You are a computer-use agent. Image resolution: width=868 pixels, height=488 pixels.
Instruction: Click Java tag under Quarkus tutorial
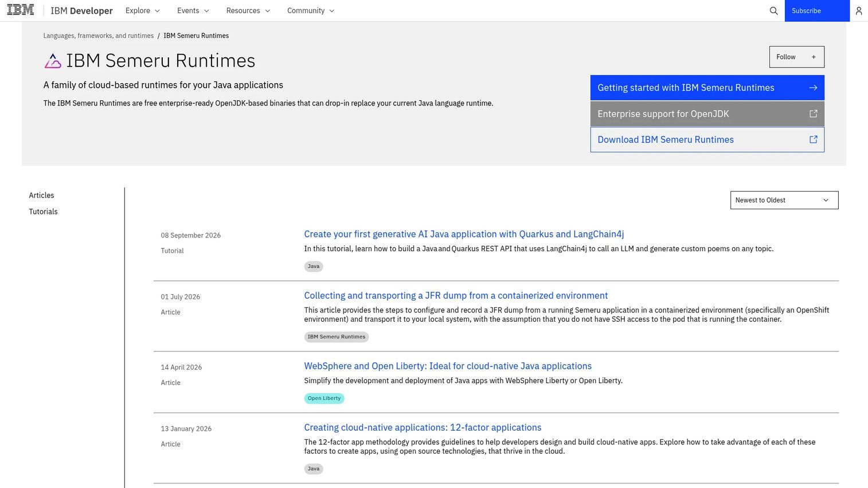pyautogui.click(x=314, y=266)
